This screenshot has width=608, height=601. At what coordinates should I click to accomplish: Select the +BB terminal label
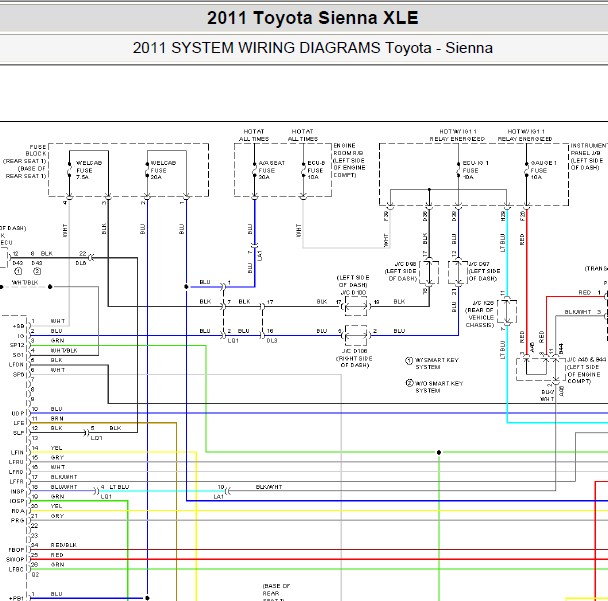click(18, 326)
